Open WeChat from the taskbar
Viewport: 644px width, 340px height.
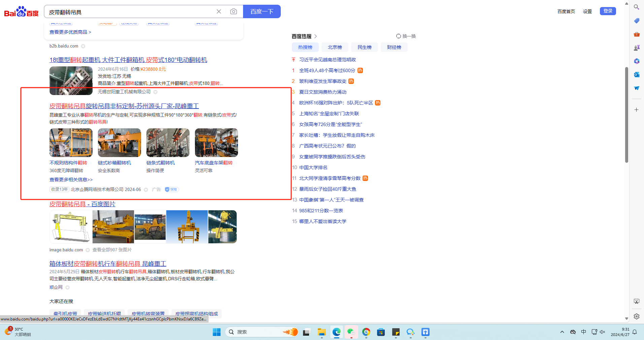(351, 332)
